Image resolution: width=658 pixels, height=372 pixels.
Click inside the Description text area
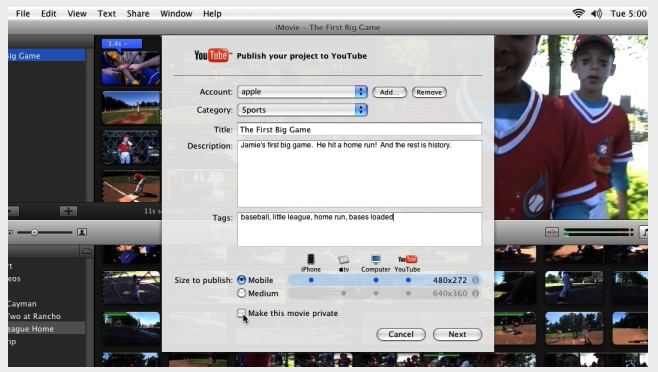pyautogui.click(x=359, y=174)
